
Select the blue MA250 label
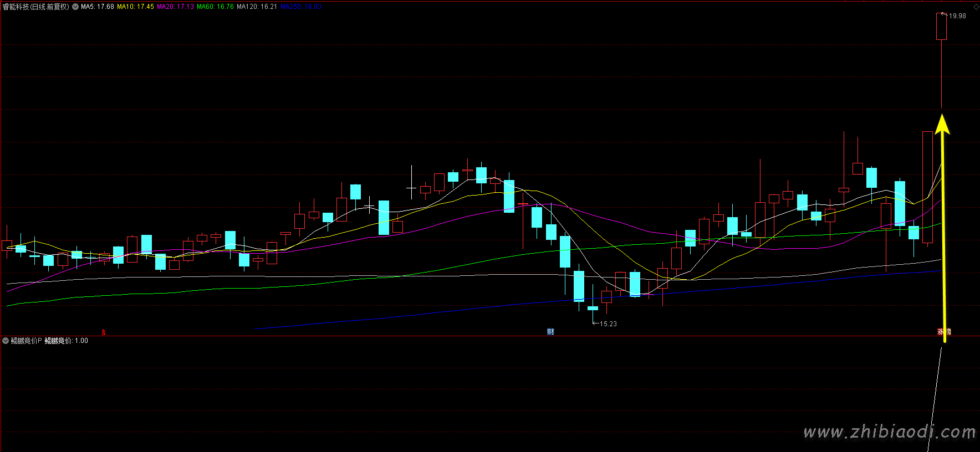pos(301,7)
